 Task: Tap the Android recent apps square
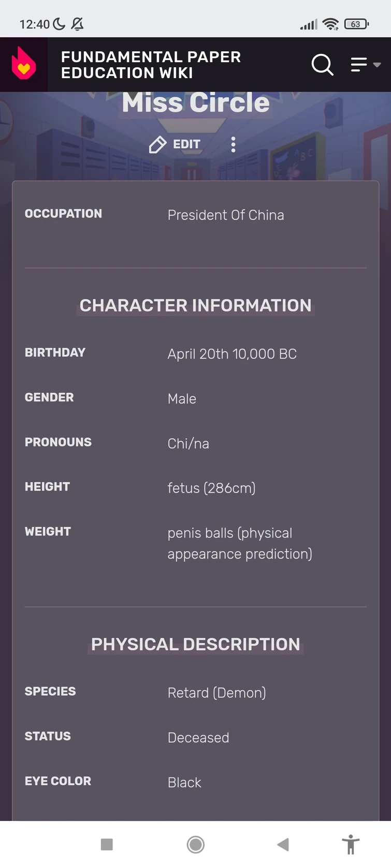point(107,845)
